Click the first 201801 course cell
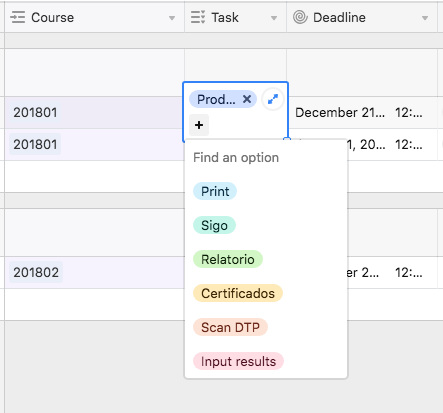This screenshot has width=443, height=413. pyautogui.click(x=94, y=113)
